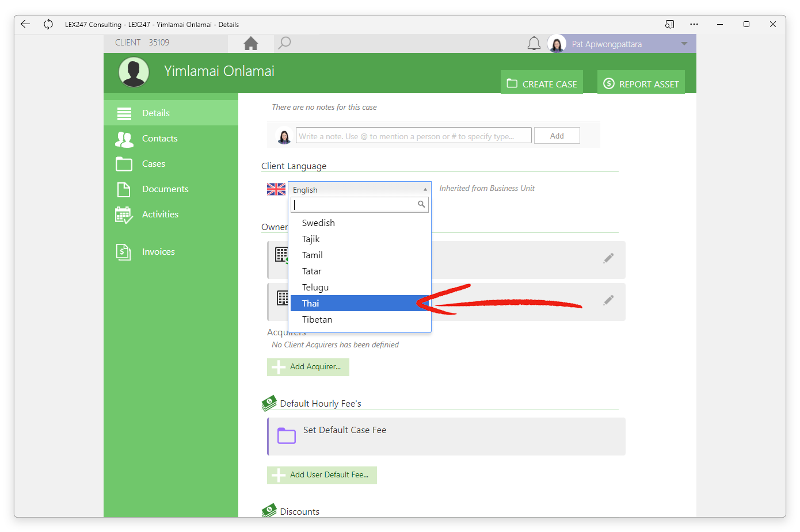Click the search icon in language filter
The image size is (800, 532).
421,204
